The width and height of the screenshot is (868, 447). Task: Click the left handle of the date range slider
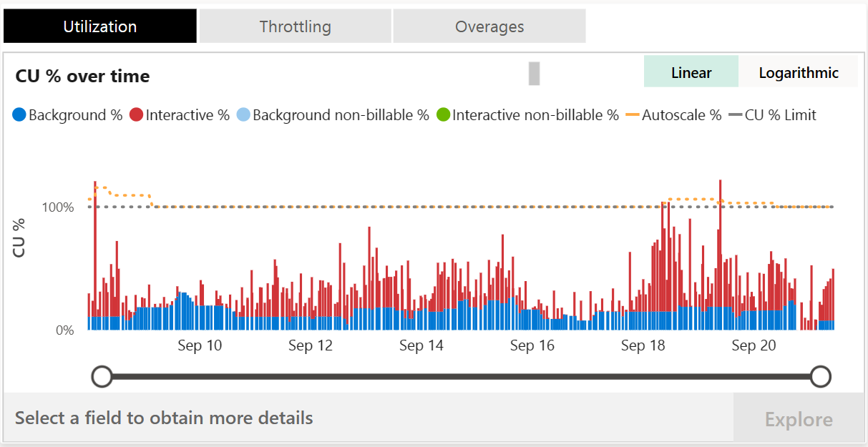tap(101, 375)
